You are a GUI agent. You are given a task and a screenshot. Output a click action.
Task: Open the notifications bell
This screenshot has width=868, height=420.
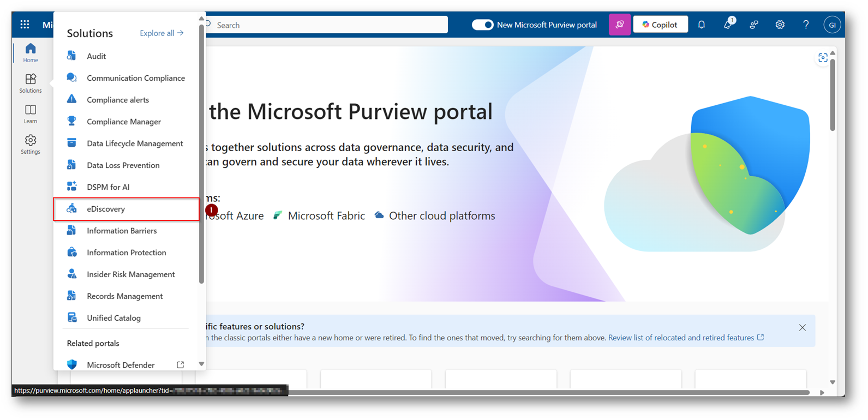(x=702, y=25)
